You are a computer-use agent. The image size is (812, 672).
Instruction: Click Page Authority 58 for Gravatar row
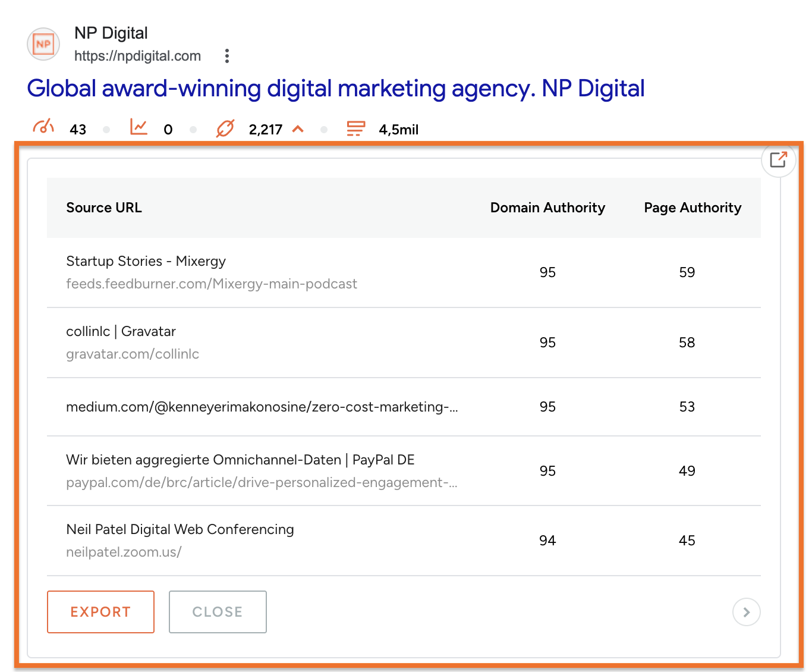click(x=687, y=343)
